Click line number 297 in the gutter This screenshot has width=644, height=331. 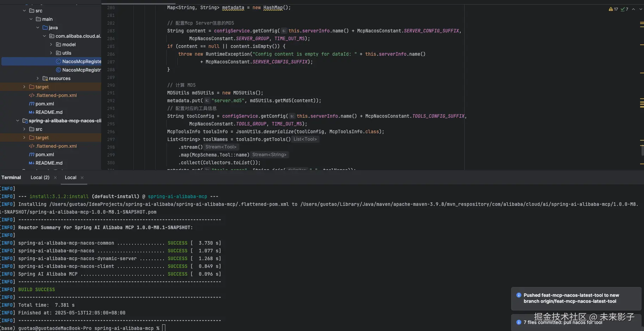point(111,140)
